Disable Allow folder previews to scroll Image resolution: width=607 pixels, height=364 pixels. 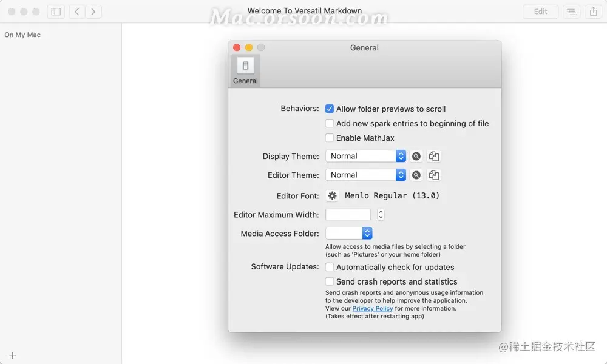pos(330,109)
